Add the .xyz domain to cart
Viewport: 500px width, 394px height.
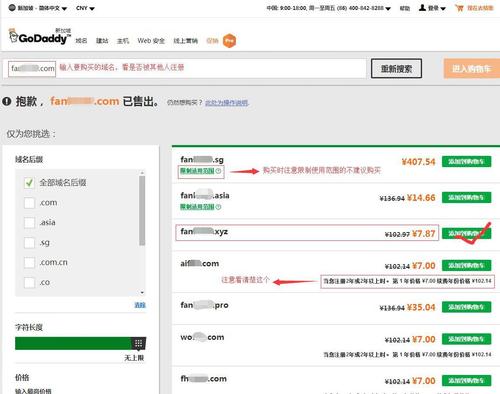point(466,234)
